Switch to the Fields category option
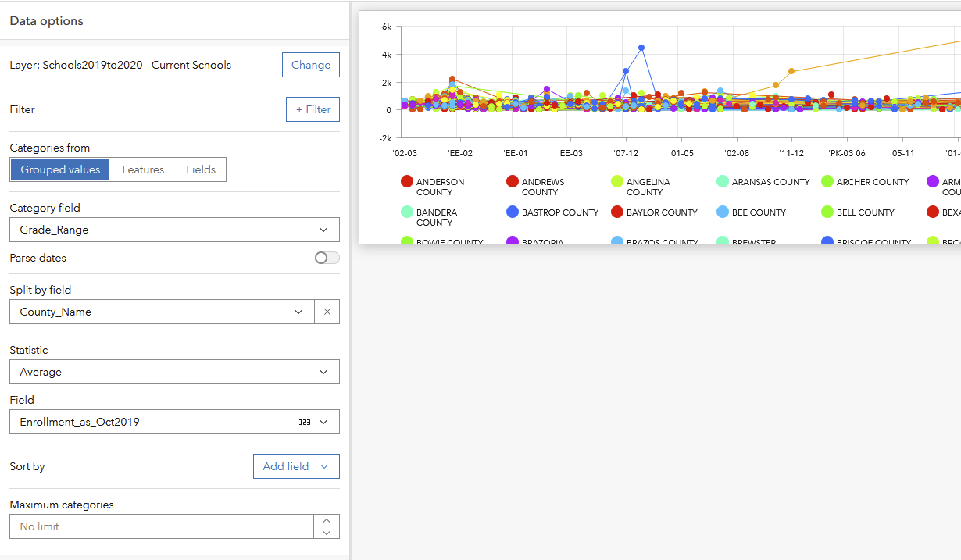This screenshot has width=961, height=560. [x=201, y=169]
